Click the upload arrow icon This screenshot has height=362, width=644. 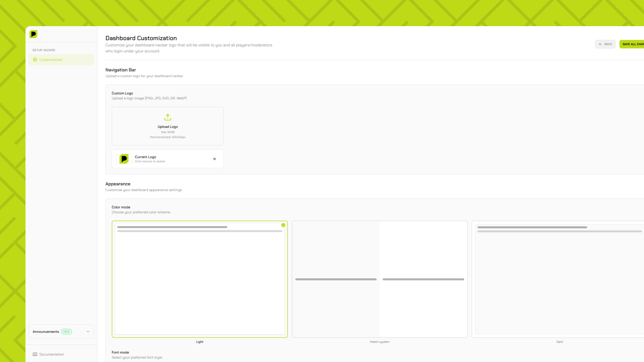(168, 117)
